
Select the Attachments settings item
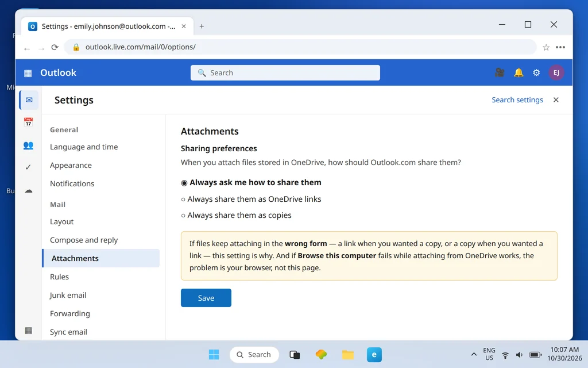click(101, 258)
